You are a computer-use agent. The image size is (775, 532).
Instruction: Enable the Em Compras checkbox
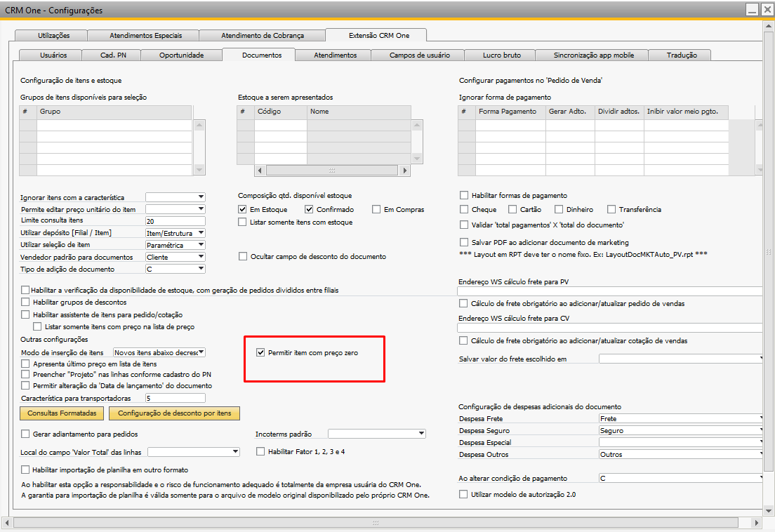376,209
